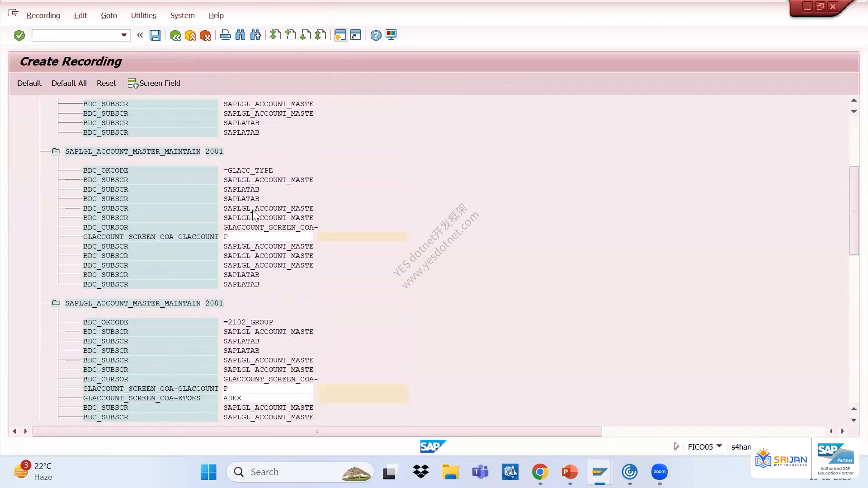Open the command field dropdown arrow
Image resolution: width=868 pixels, height=488 pixels.
[124, 35]
